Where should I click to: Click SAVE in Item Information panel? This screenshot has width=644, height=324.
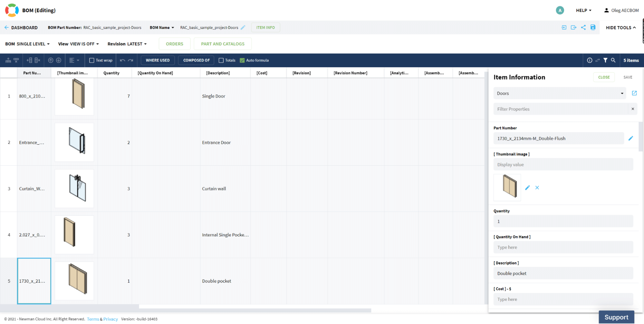[x=628, y=77]
